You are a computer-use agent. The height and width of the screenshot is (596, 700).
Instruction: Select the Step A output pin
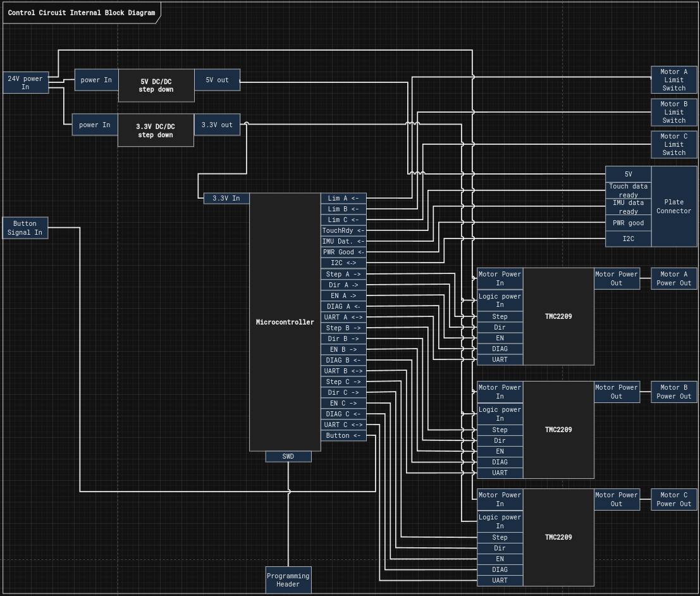click(343, 274)
